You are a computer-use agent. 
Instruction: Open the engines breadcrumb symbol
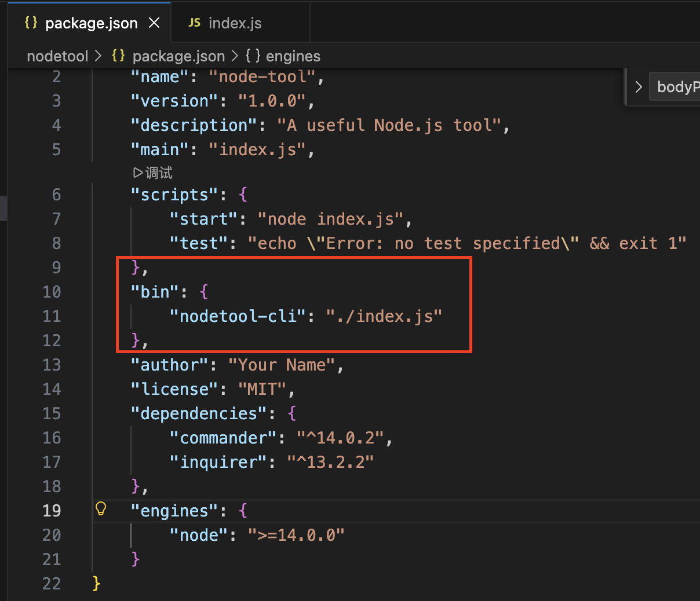(293, 56)
